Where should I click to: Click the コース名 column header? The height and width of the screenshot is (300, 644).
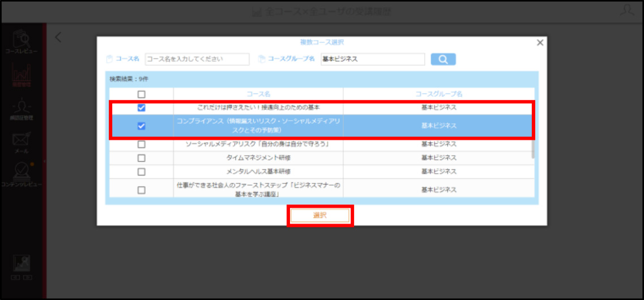pyautogui.click(x=258, y=94)
